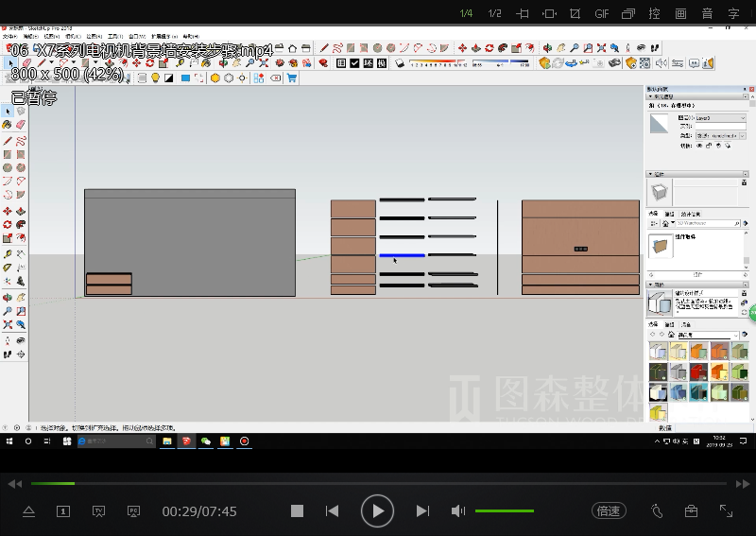Click the fast-forward arrows at progress bar end

click(x=741, y=483)
